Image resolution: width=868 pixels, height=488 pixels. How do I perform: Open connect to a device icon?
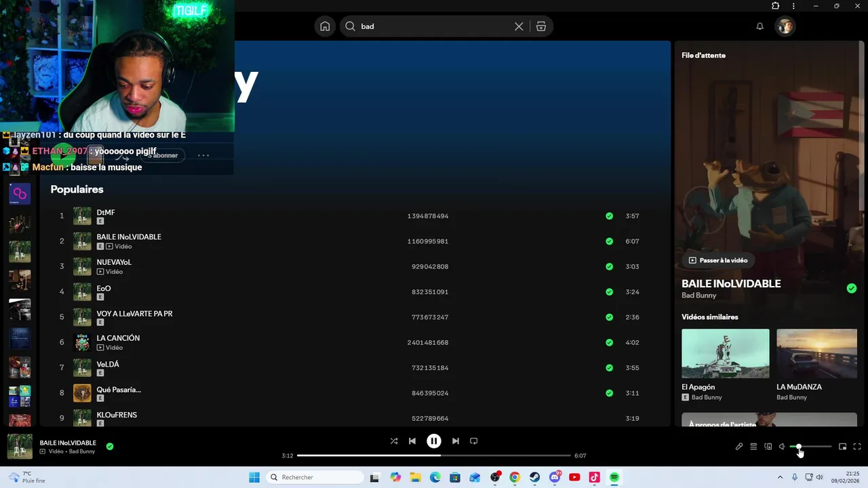[x=768, y=447]
